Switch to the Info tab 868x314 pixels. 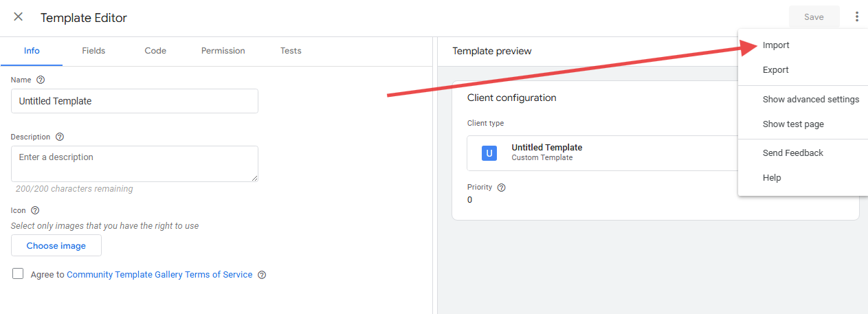pos(32,51)
